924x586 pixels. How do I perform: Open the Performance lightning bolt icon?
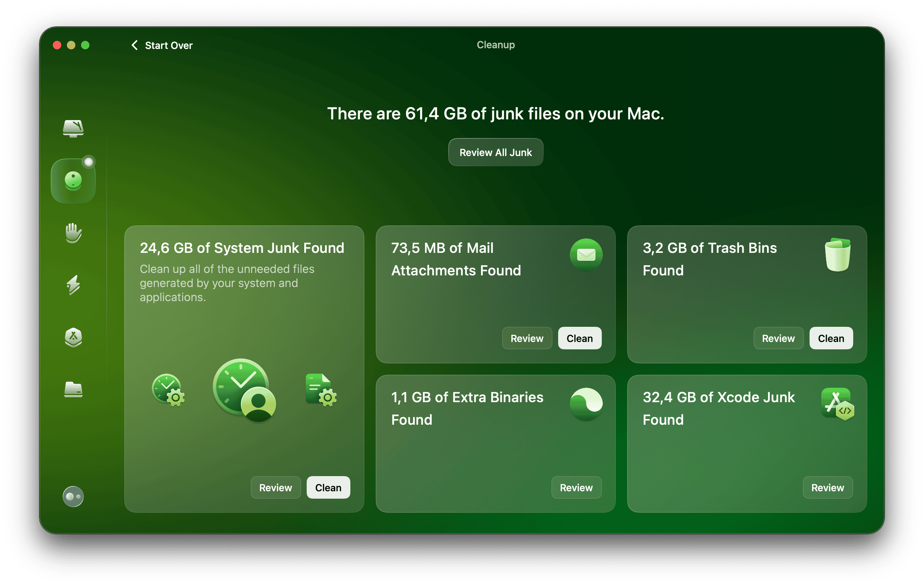[x=73, y=285]
